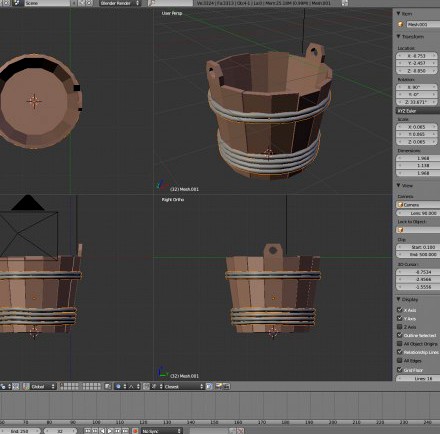This screenshot has height=434, width=440.
Task: Toggle the align rotation with snapping icon
Action: [x=209, y=386]
